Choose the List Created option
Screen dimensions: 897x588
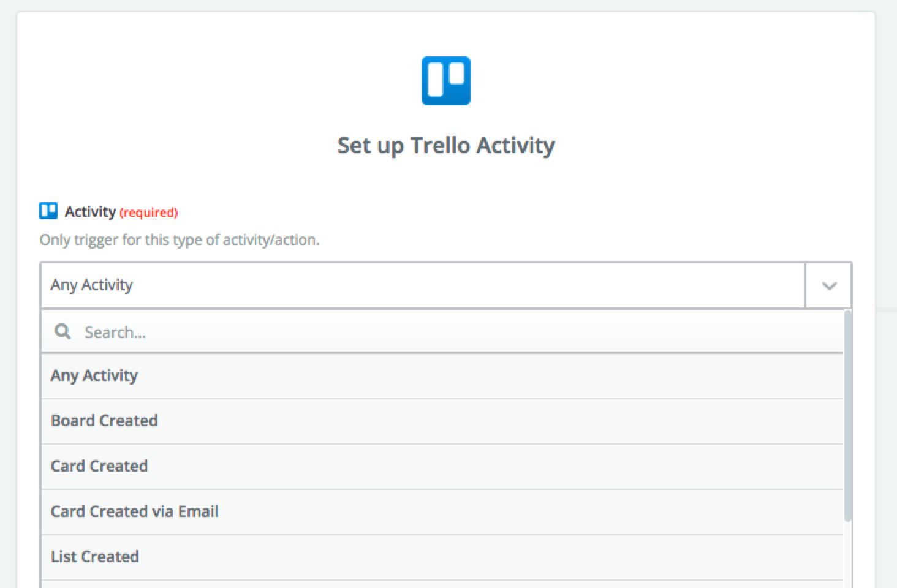(95, 557)
